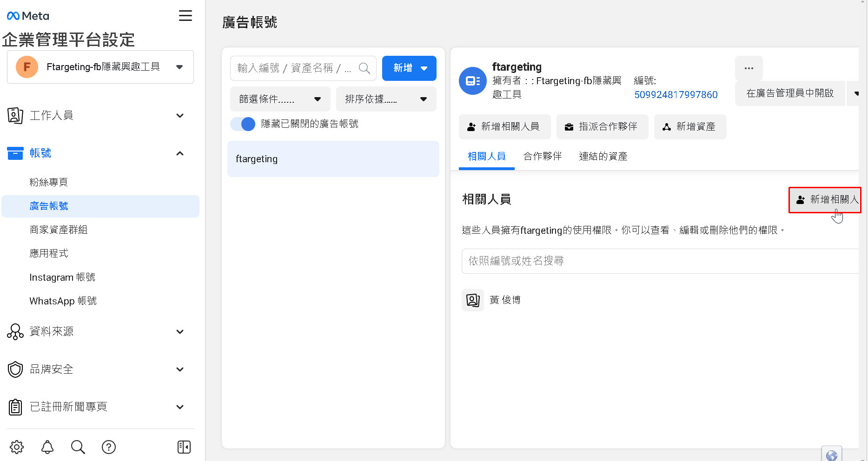
Task: Toggle 隱藏已關閉的廣告帳號 switch
Action: [x=243, y=124]
